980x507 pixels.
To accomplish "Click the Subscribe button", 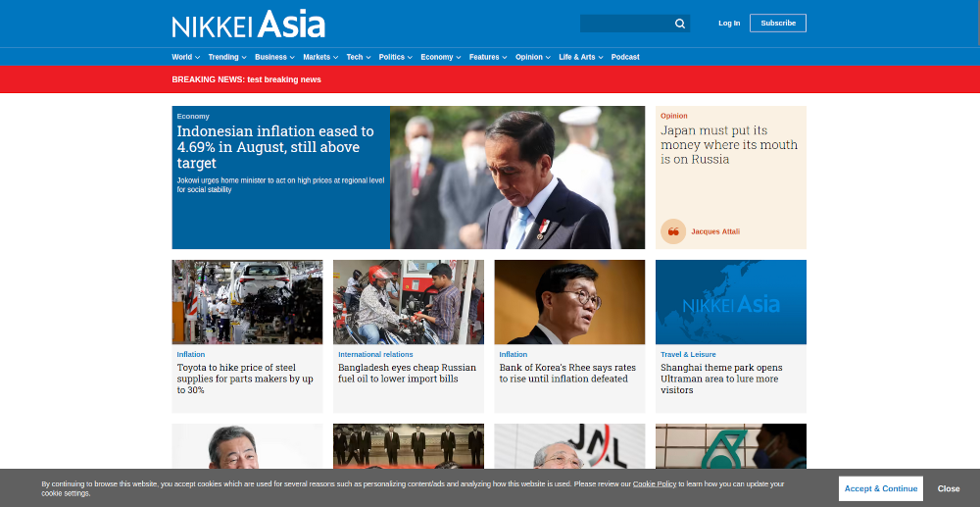I will coord(778,24).
